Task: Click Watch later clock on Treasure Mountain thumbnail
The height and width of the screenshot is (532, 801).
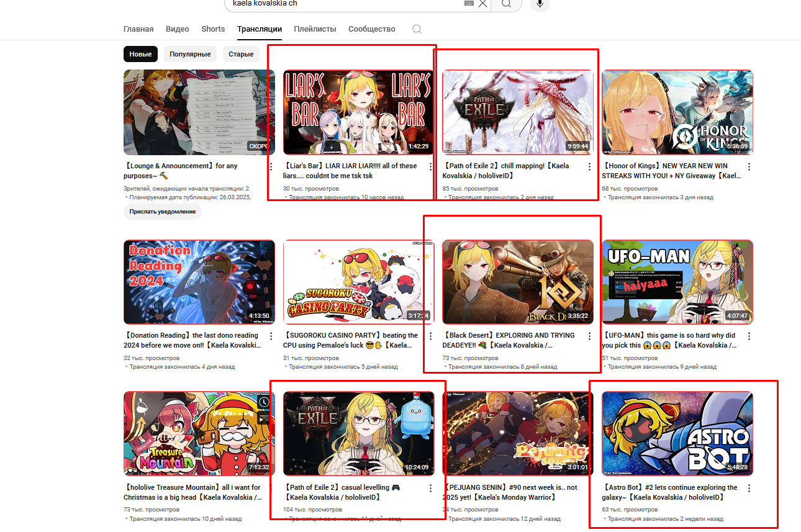Action: [265, 402]
